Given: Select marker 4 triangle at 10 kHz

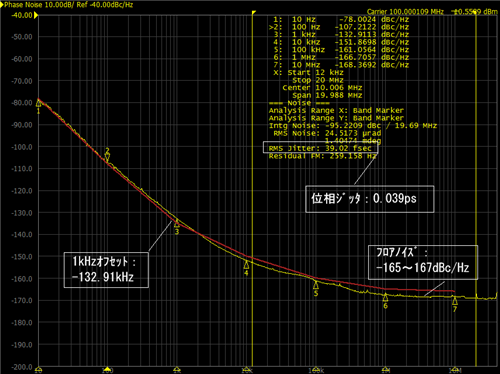Looking at the screenshot, I should point(246,265).
